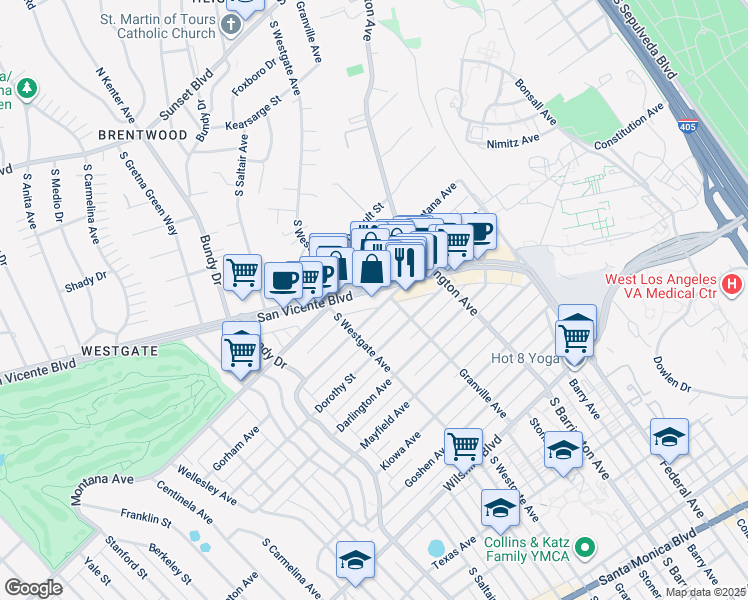
Task: Select the green park tree marker
Action: point(27,88)
